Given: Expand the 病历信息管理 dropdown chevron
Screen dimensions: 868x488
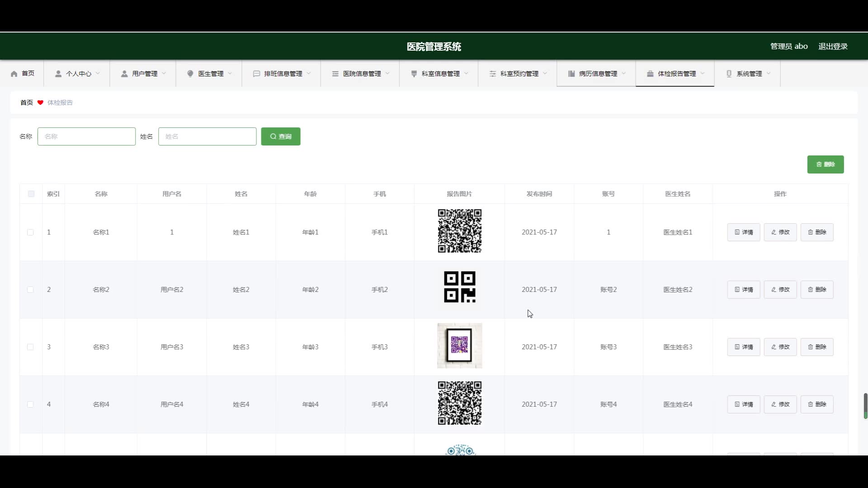Looking at the screenshot, I should [624, 73].
